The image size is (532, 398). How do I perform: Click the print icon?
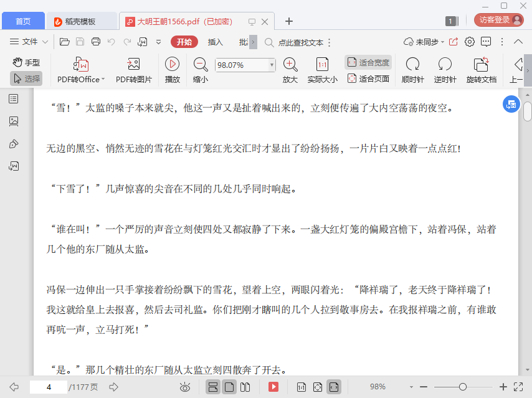(96, 42)
